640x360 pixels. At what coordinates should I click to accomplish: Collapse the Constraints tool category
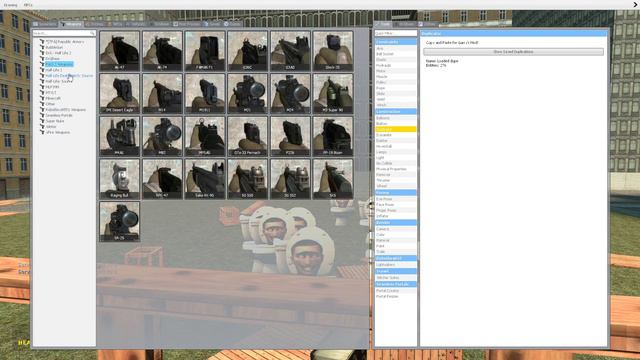point(396,42)
